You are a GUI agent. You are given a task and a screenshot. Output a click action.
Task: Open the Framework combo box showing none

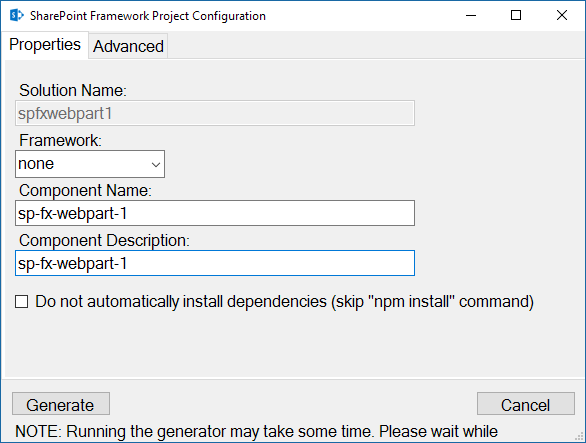coord(90,164)
